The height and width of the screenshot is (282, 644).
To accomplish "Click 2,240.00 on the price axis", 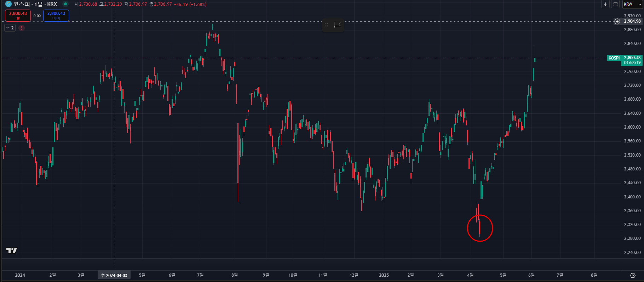I will coord(632,253).
